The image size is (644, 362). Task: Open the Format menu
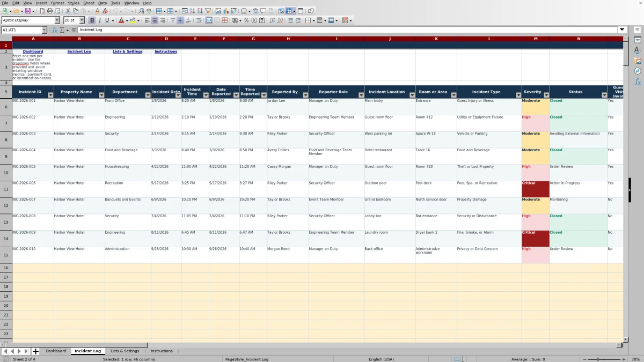click(x=57, y=3)
